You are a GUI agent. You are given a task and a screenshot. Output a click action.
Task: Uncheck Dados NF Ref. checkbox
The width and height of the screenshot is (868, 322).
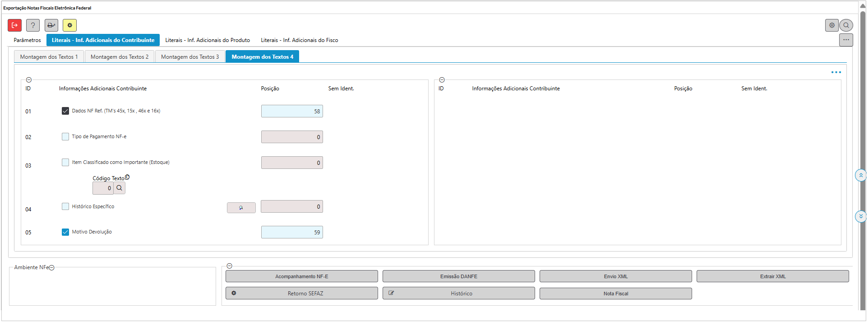[65, 111]
